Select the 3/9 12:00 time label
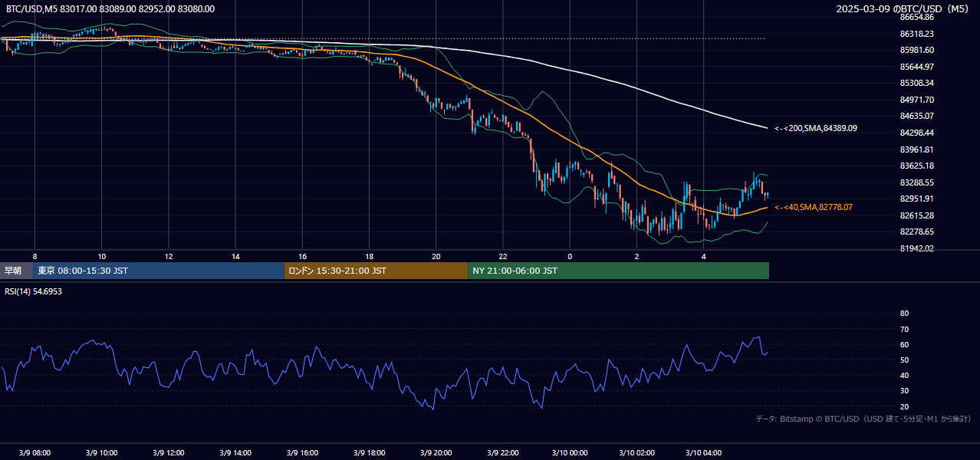This screenshot has width=980, height=460. 169,452
